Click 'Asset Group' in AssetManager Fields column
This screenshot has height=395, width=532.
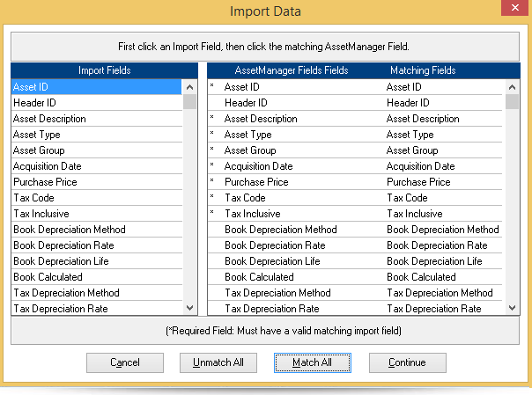250,150
